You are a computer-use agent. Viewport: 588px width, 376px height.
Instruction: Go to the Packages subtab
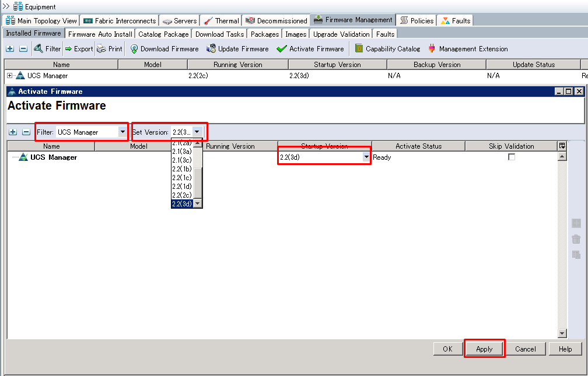click(x=265, y=34)
